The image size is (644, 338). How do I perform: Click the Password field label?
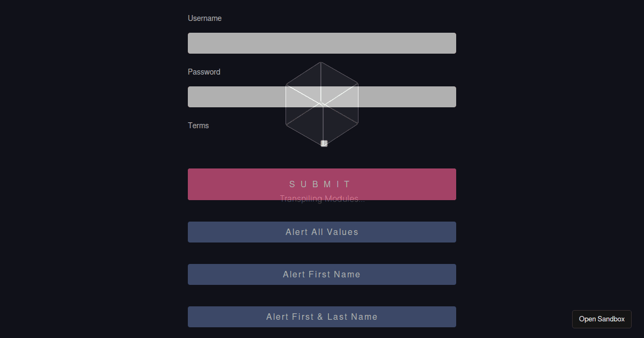point(204,72)
